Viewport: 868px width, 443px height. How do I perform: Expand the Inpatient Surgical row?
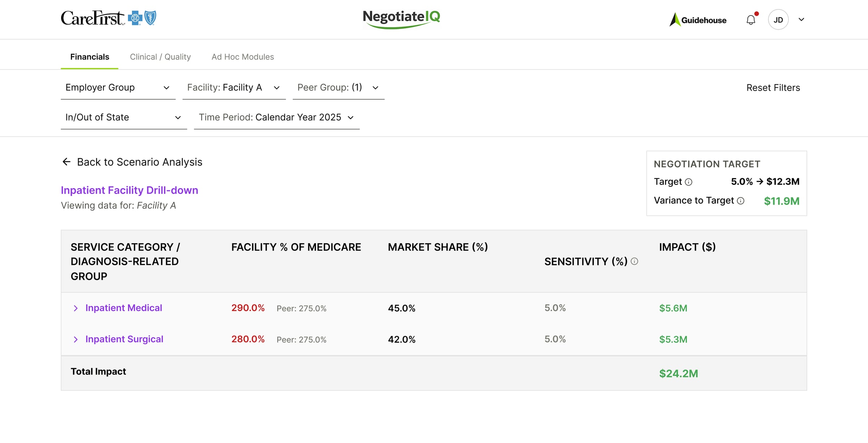pos(76,339)
